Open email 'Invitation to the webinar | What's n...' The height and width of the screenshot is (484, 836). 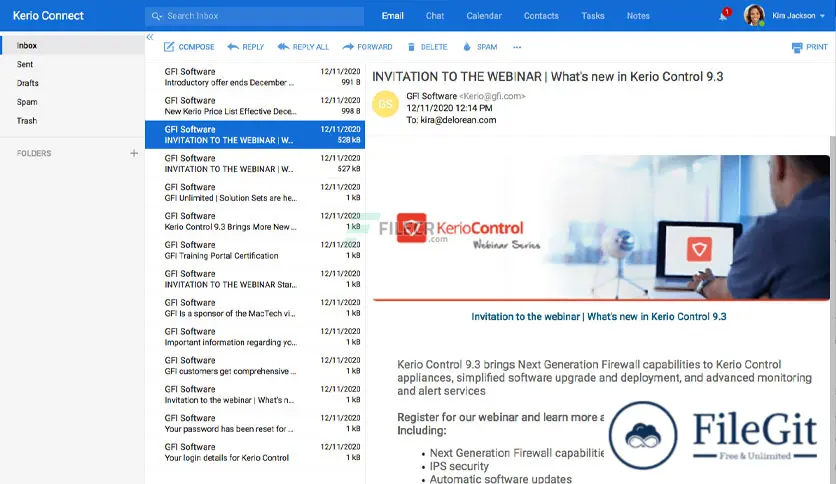point(255,394)
